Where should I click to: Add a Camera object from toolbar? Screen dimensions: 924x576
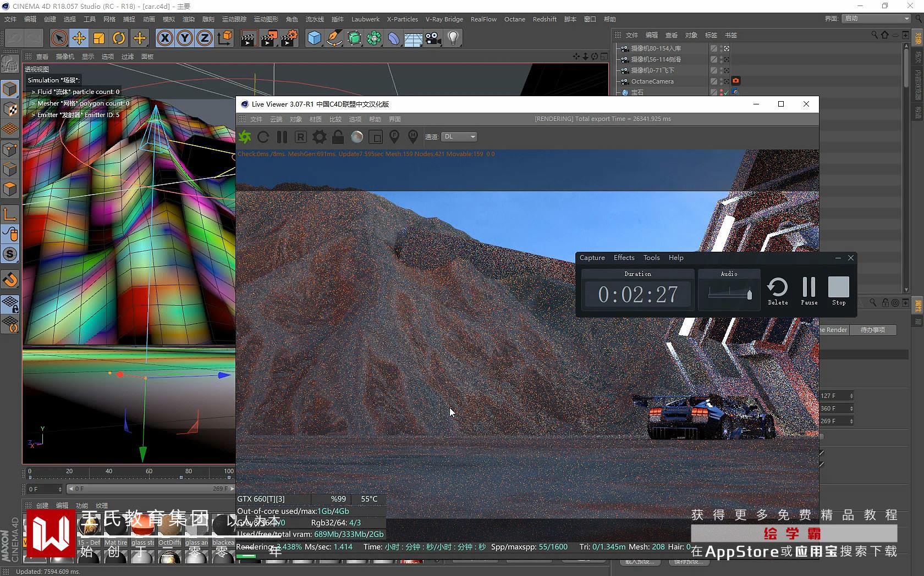433,38
